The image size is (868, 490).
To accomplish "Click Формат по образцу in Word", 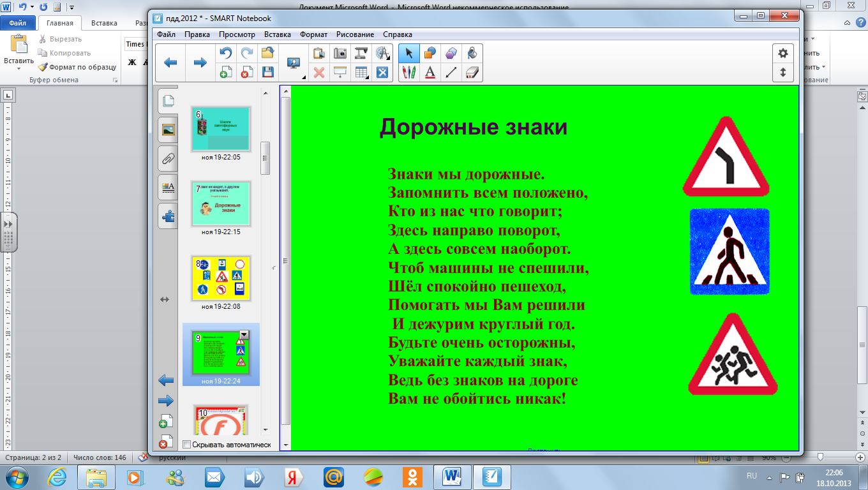I will 77,66.
